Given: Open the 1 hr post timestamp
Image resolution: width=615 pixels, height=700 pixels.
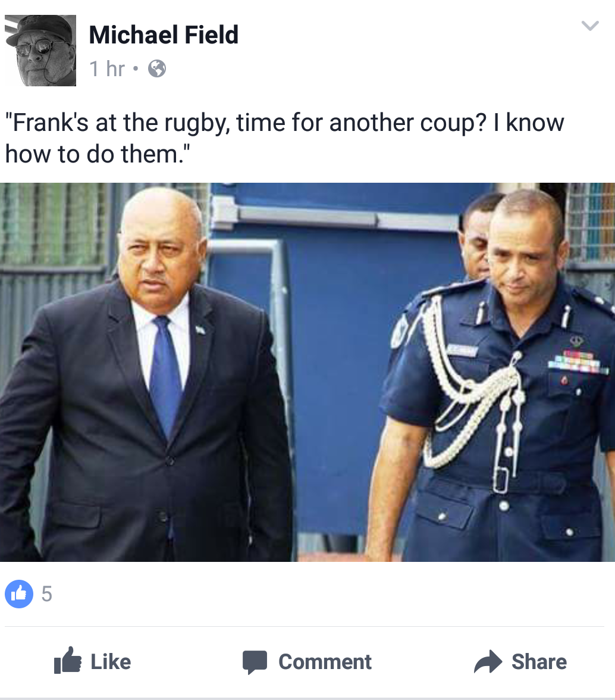Looking at the screenshot, I should click(107, 69).
